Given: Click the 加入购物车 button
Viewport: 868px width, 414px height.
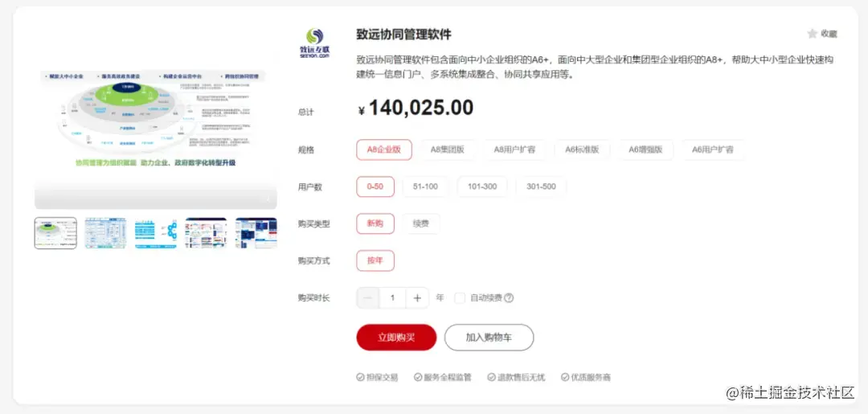Looking at the screenshot, I should tap(489, 338).
